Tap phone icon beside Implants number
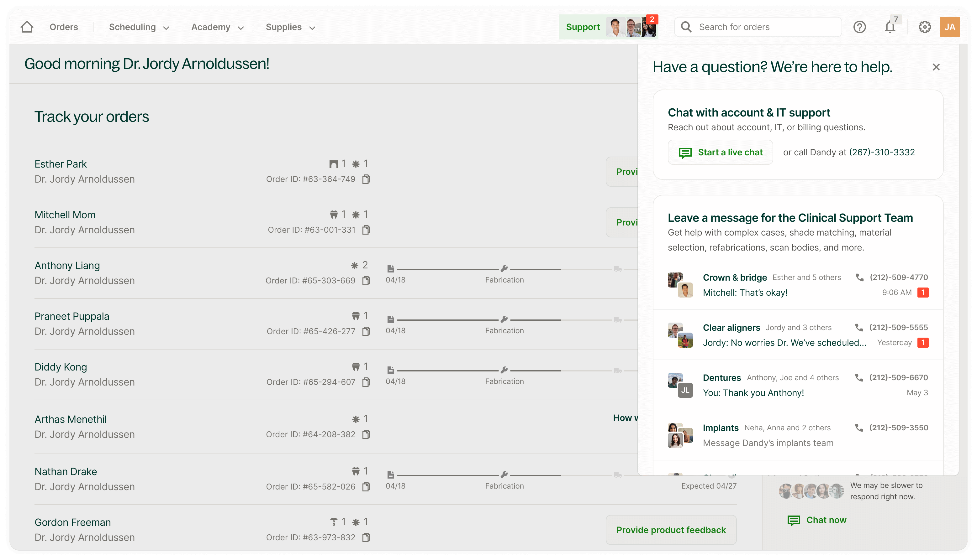This screenshot has height=560, width=977. click(859, 428)
